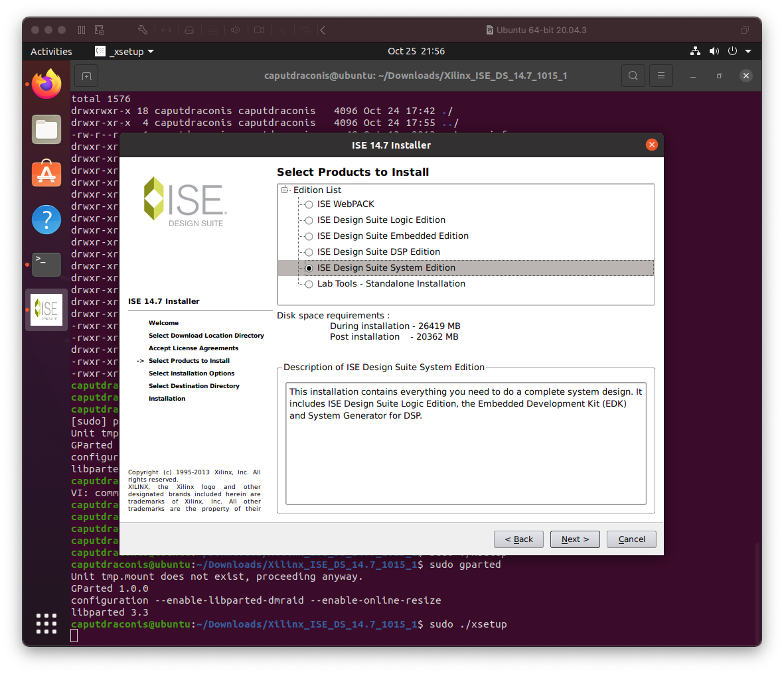Click the network adapter arrows icon
Screen dimensions: 784x674
[x=166, y=30]
